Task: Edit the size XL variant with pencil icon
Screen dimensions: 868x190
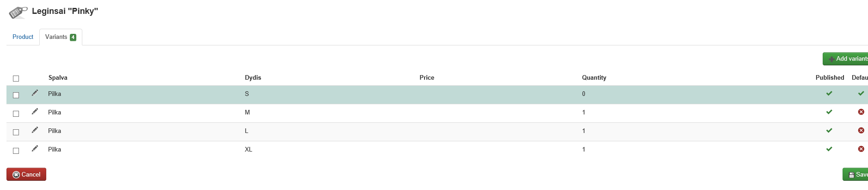Action: coord(35,149)
